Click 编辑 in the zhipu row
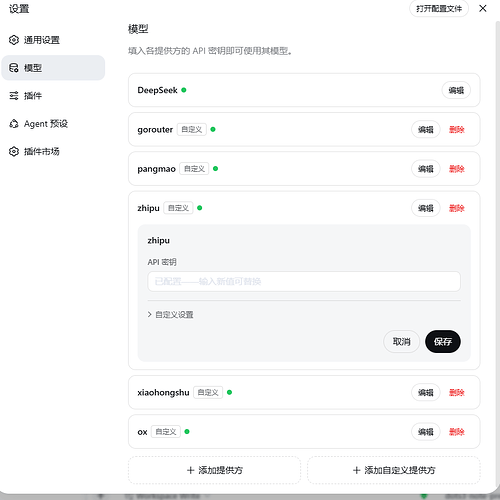Image resolution: width=500 pixels, height=500 pixels. [x=426, y=208]
